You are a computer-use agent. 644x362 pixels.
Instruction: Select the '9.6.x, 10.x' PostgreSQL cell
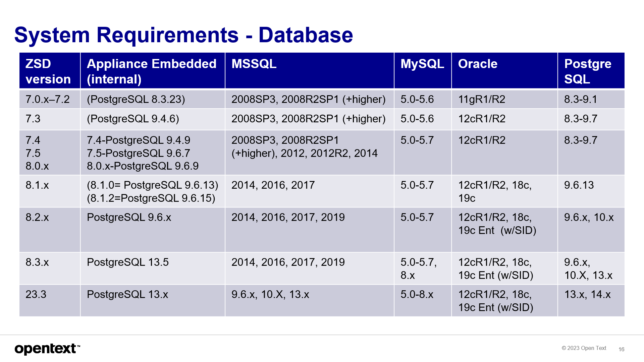pos(591,230)
